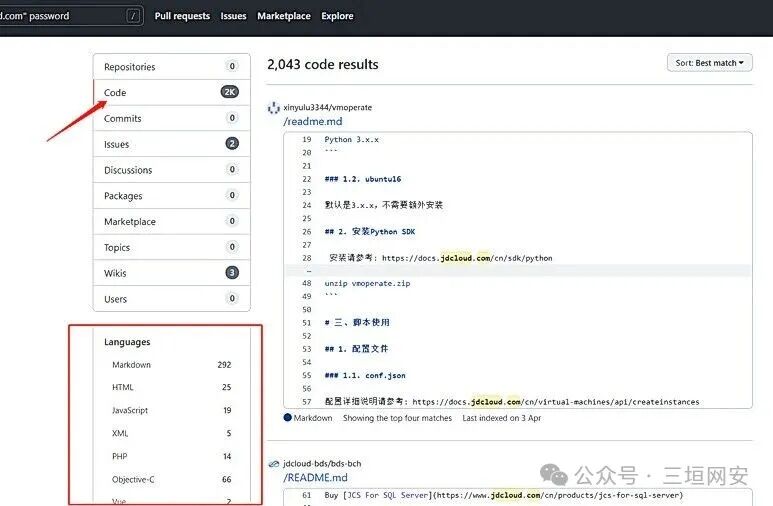
Task: Click the slash shortcut icon in search box
Action: (133, 16)
